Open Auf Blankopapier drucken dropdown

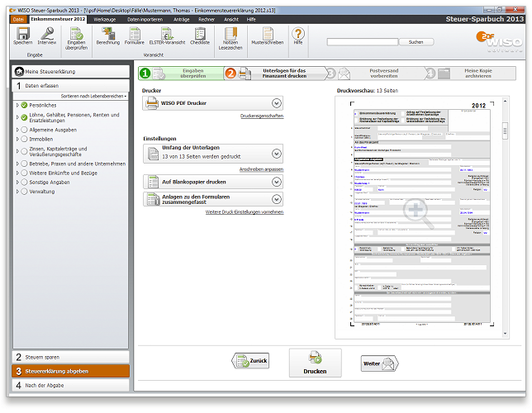point(277,181)
